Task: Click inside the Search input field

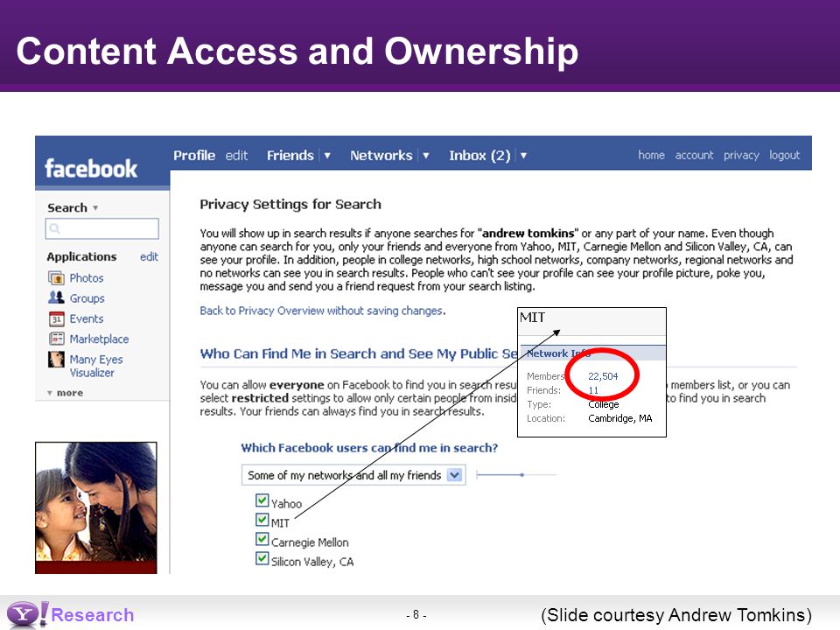Action: 101,228
